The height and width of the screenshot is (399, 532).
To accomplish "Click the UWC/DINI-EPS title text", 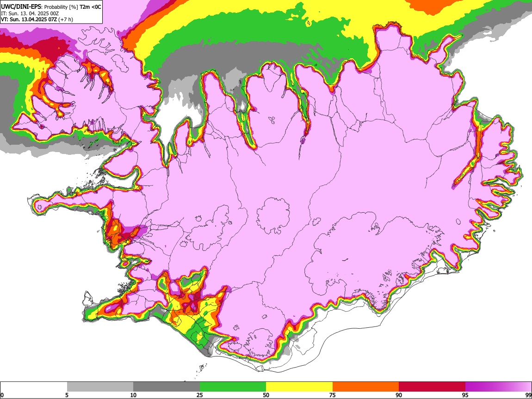I will [x=20, y=7].
